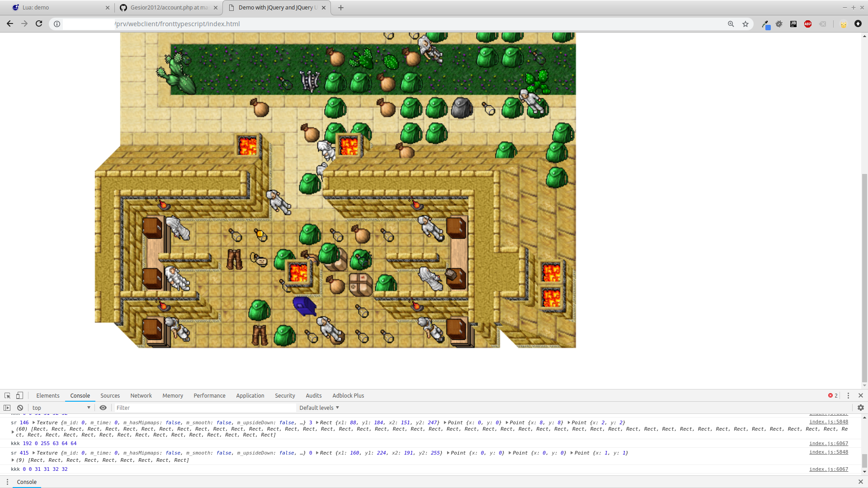Open the console drawer three-dot menu
Screen dimensions: 868x488
[7, 482]
